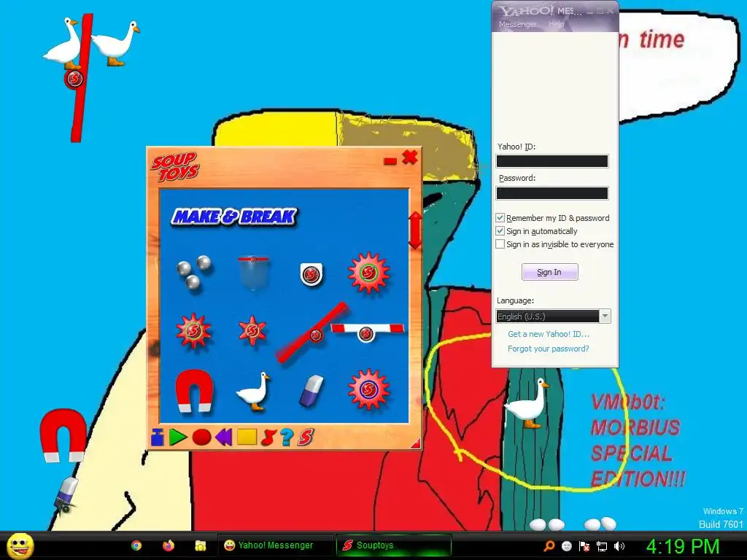Click the red resize corner of Souptoys toybox
The height and width of the screenshot is (560, 747).
coord(415,443)
